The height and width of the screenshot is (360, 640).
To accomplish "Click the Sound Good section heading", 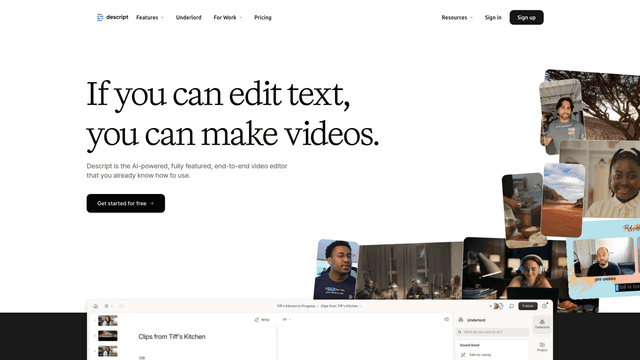I will [x=469, y=345].
